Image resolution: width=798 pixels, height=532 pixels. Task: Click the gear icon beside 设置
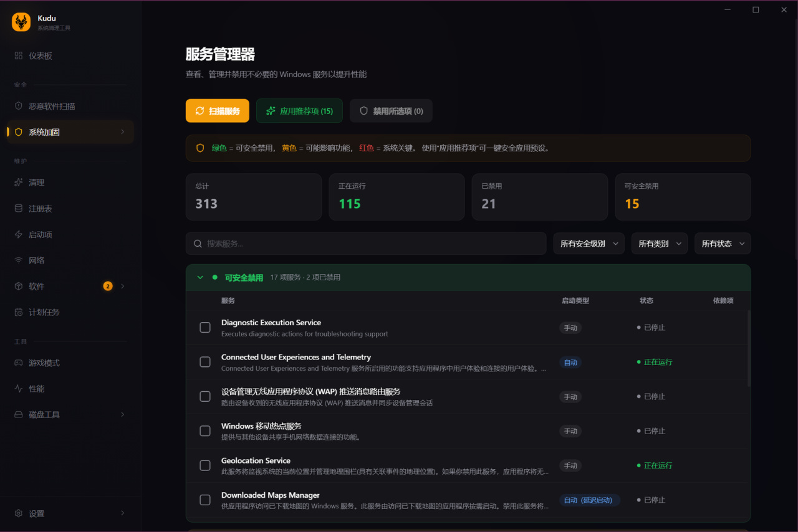(19, 513)
